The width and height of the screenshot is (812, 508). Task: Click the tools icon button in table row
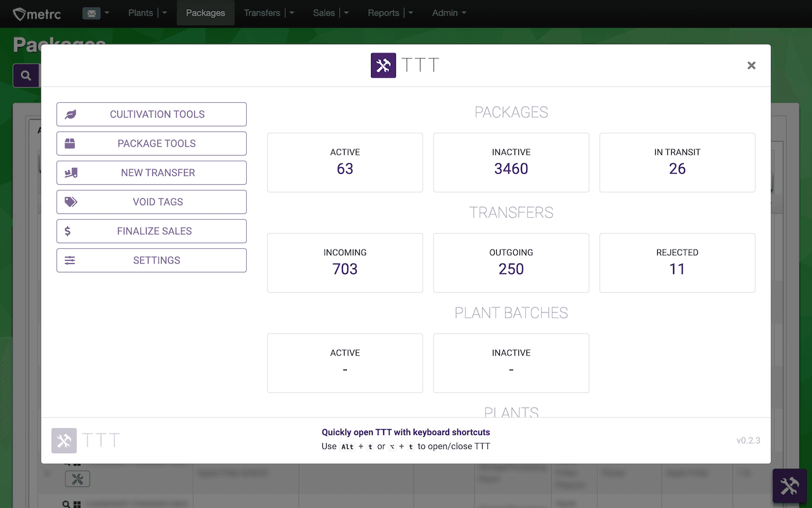(77, 479)
